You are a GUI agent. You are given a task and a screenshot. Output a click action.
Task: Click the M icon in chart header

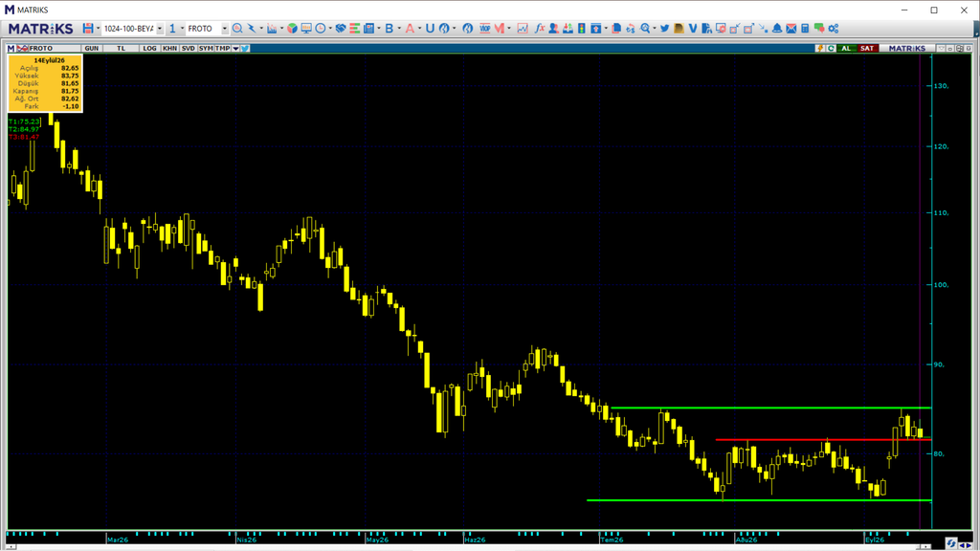click(x=11, y=48)
